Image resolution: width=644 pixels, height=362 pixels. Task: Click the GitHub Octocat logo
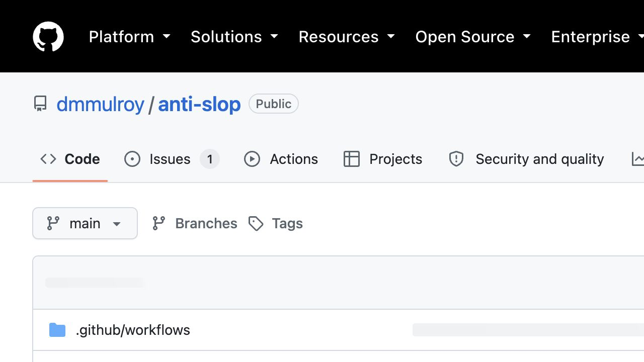48,36
